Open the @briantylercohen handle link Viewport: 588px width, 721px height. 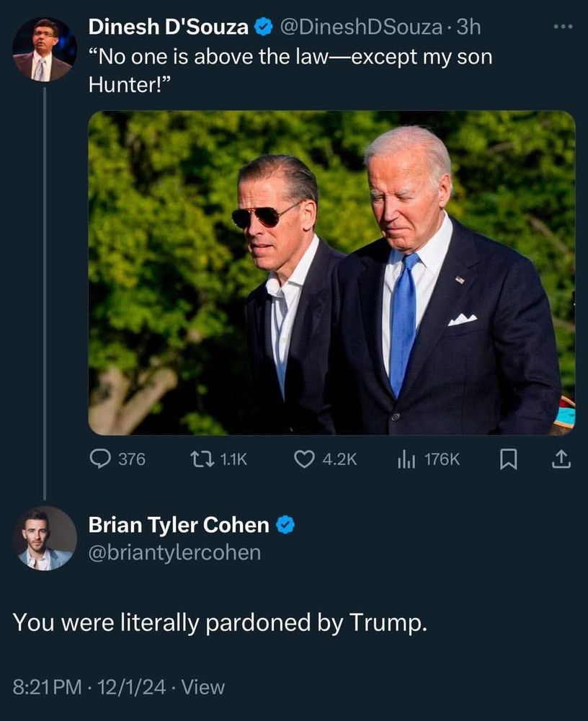[x=174, y=553]
